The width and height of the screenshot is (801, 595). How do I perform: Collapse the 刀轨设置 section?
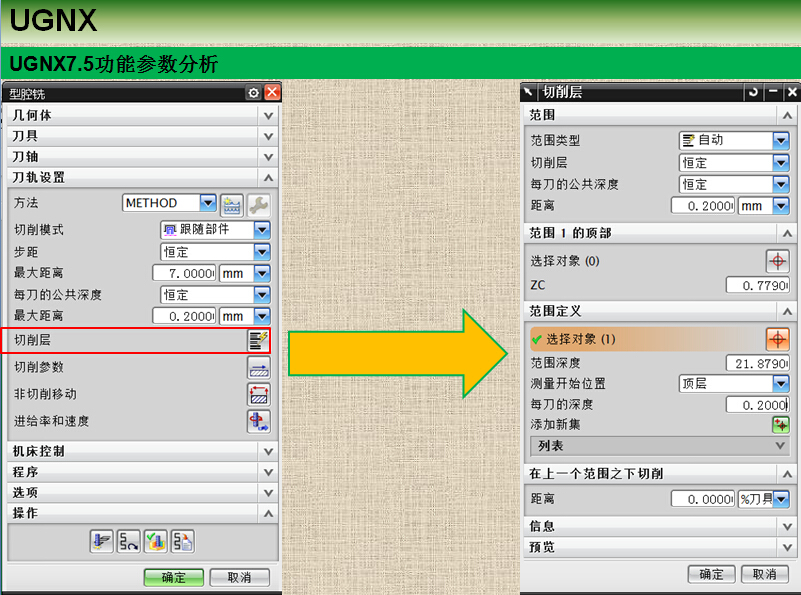268,178
